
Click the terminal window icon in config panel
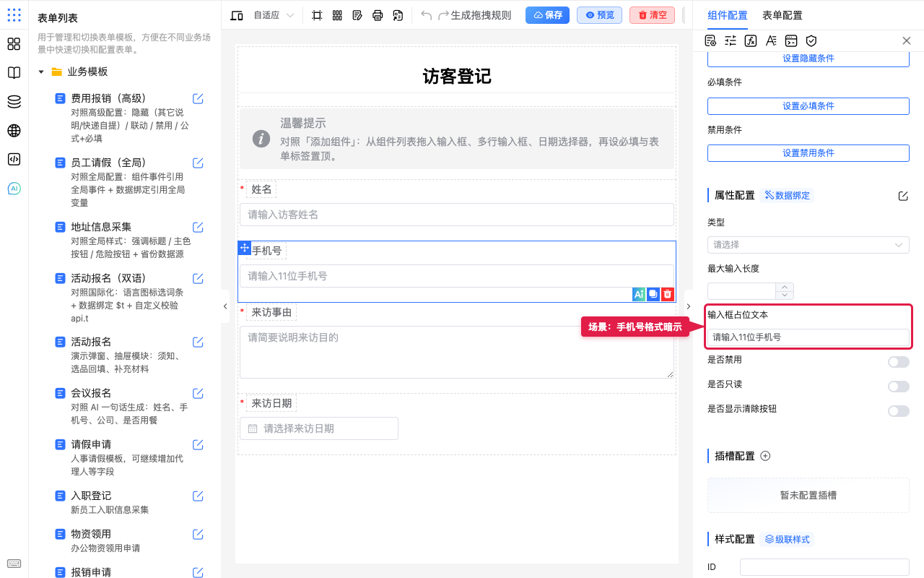791,40
